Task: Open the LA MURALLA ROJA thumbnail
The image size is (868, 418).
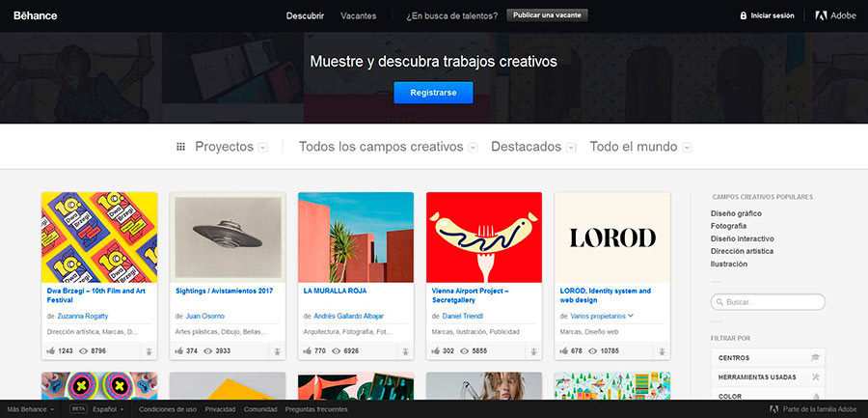Action: 356,237
